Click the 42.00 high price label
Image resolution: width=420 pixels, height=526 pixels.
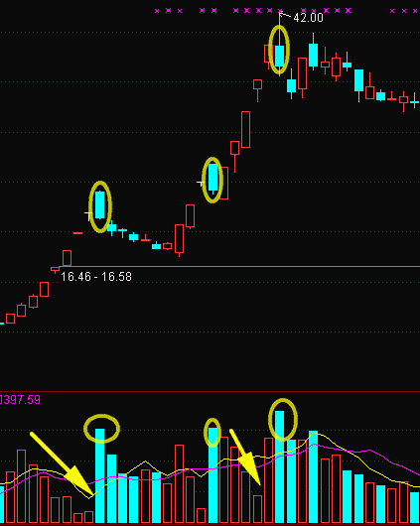tap(308, 18)
